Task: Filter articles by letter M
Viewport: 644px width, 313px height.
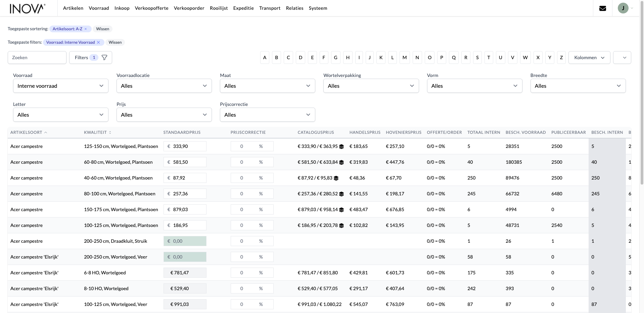Action: (x=405, y=57)
